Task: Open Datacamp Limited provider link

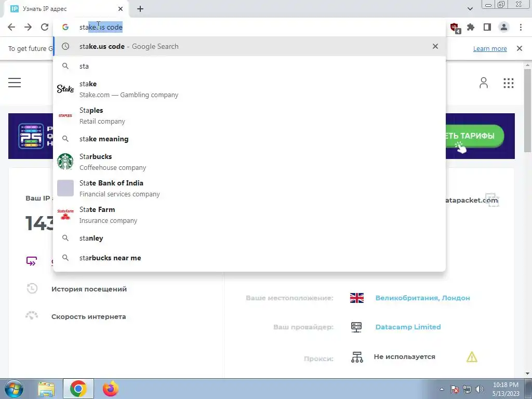Action: [x=408, y=327]
